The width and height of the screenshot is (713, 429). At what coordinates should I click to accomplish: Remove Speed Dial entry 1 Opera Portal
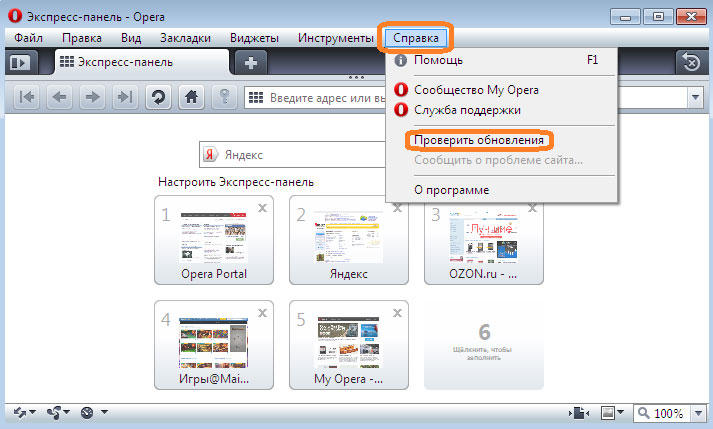point(262,208)
